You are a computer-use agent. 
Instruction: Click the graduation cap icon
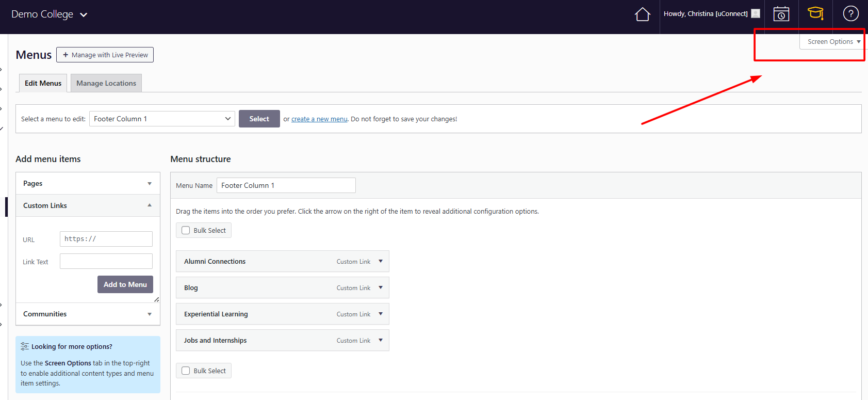coord(815,13)
